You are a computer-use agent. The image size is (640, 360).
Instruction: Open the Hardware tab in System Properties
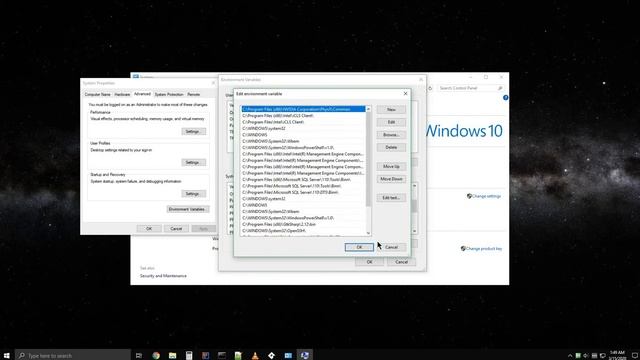122,94
